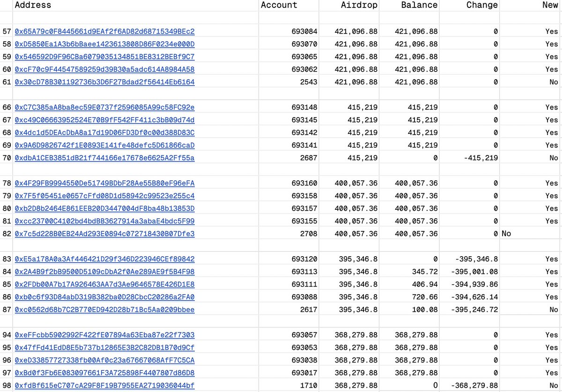
Task: Open address link 0xBd0f3Fb6E083097661F3A725898F4407807d86D8
Action: pyautogui.click(x=104, y=373)
